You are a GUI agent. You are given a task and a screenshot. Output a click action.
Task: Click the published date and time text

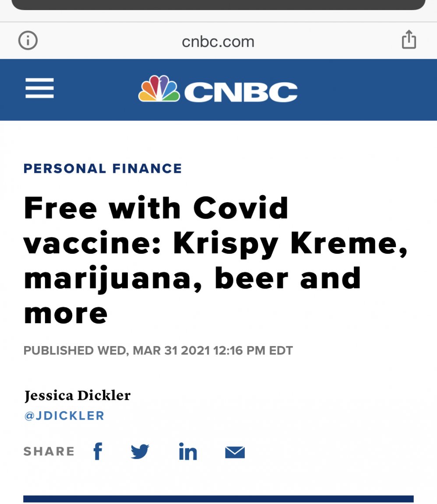coord(158,350)
